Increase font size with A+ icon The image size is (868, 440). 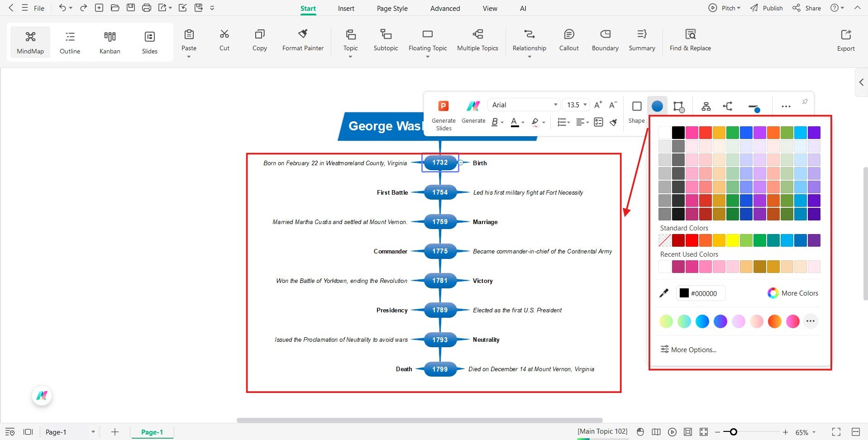click(x=598, y=105)
